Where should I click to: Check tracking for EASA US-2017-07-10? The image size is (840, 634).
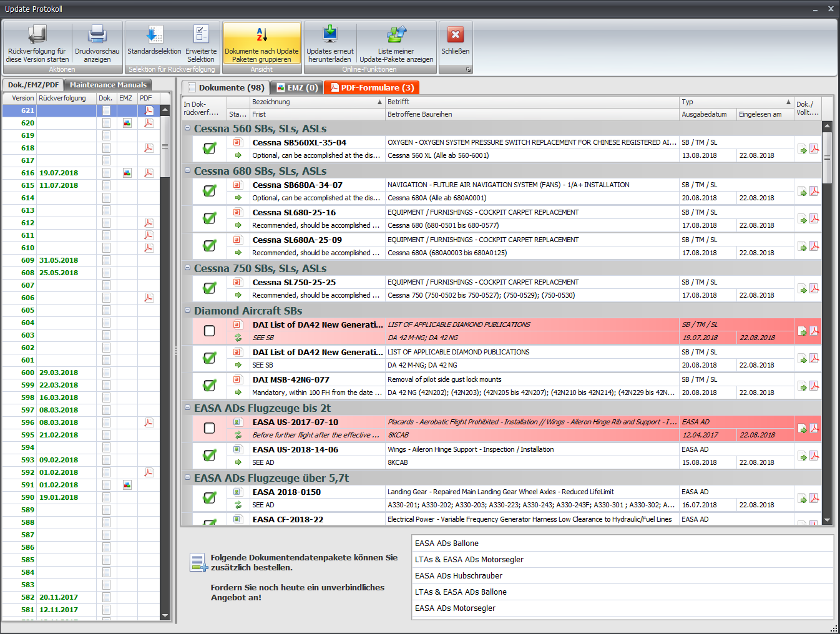(x=210, y=428)
